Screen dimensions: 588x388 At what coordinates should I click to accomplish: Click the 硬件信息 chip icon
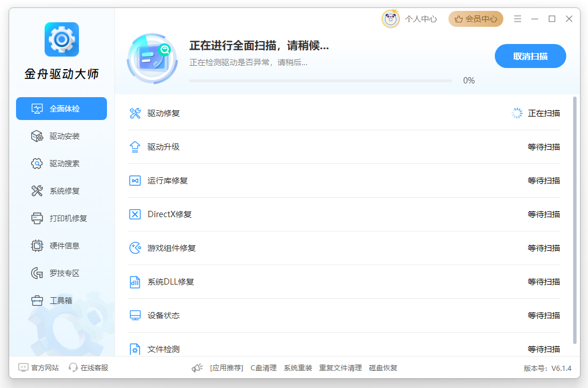37,246
